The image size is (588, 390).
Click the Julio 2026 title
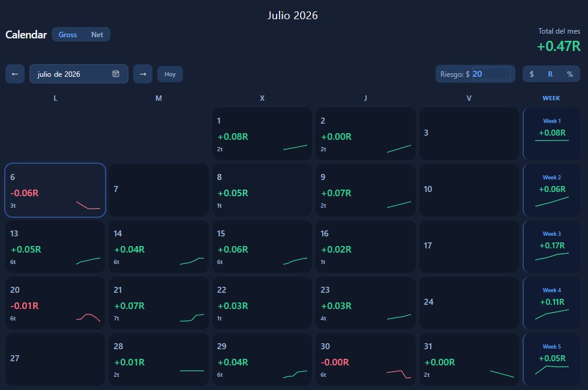pyautogui.click(x=293, y=16)
